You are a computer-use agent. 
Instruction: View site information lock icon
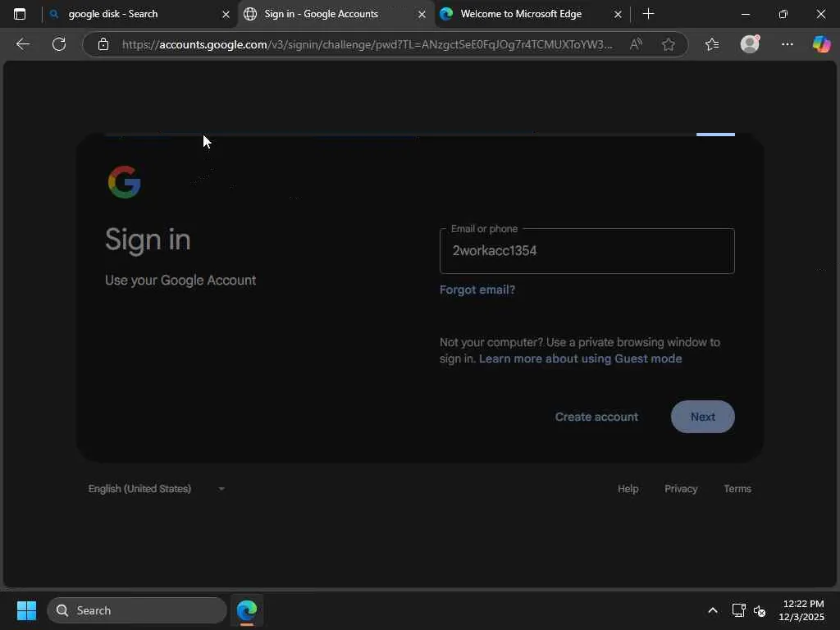(103, 44)
